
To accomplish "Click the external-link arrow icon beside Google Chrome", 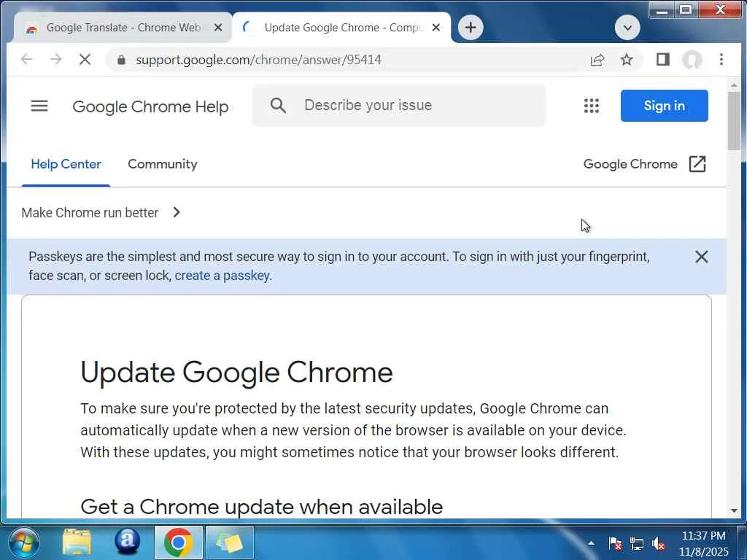I will [697, 164].
